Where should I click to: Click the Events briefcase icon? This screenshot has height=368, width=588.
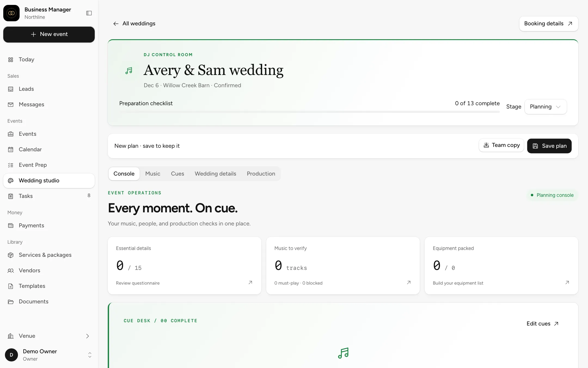(x=11, y=134)
